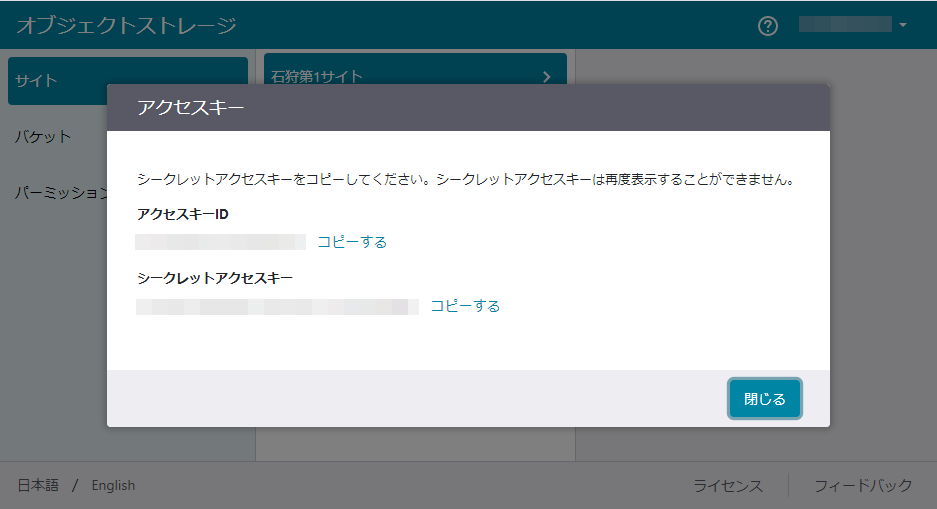
Task: Expand the chevron on 石狩第1サイト
Action: point(546,76)
